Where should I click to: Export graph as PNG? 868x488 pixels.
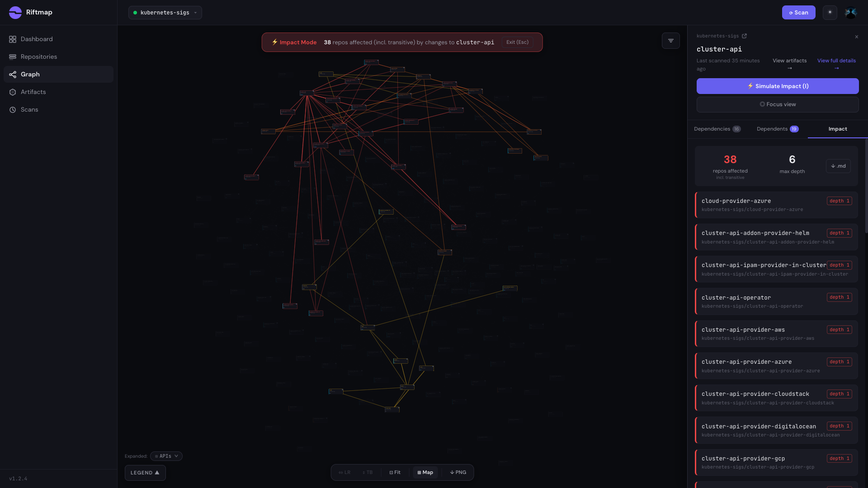point(458,473)
